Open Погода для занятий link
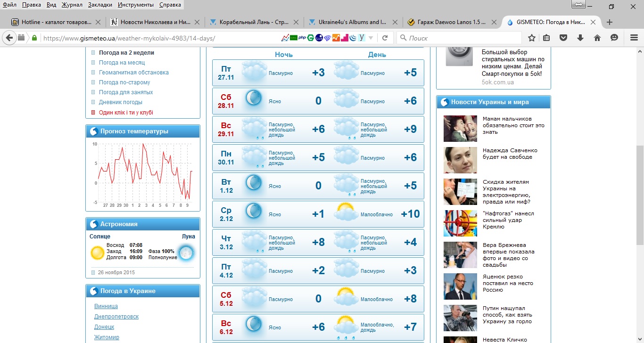Screen dimensions: 644x343 click(126, 92)
